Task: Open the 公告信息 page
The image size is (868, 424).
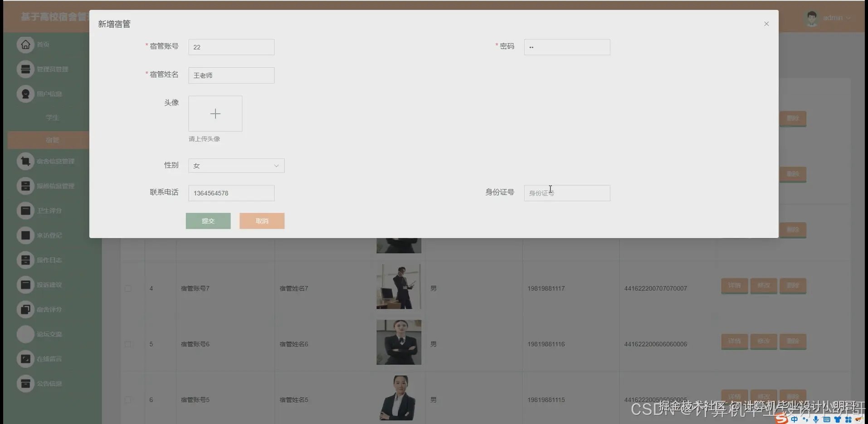Action: 48,384
